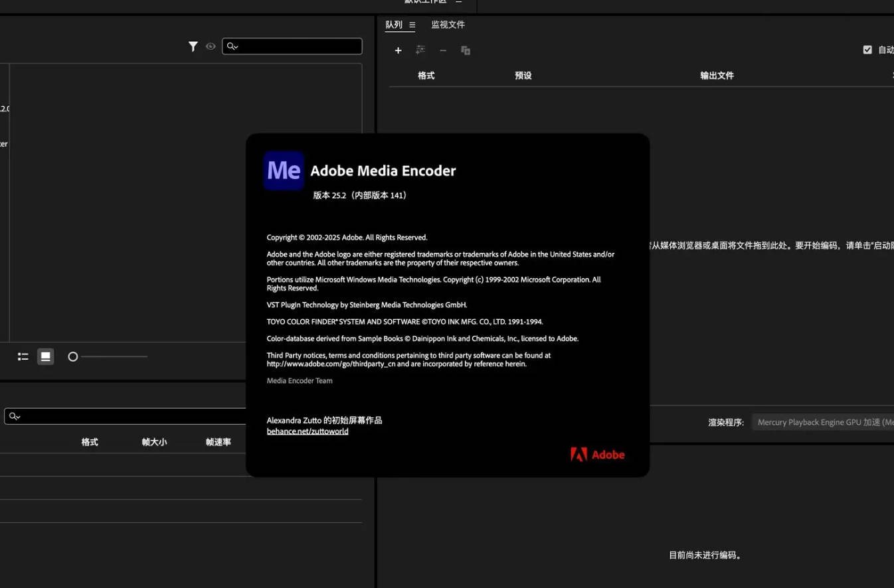Duplicate a queue item via the duplicate icon
Viewport: 894px width, 588px height.
(465, 50)
